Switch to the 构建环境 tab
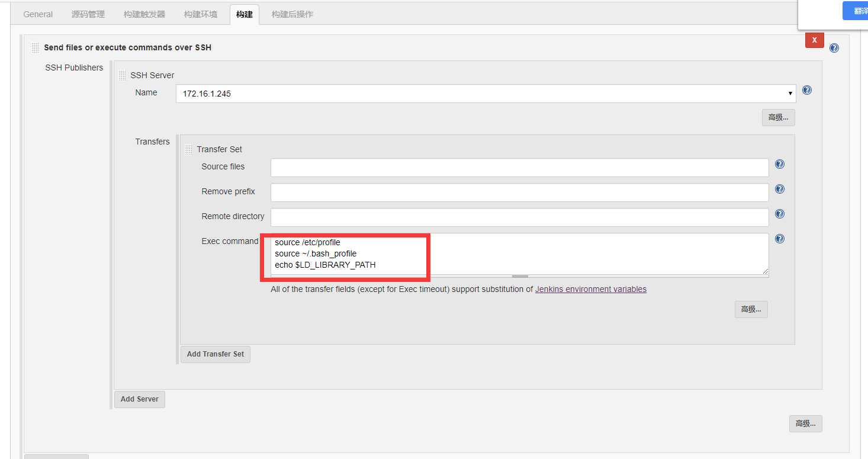Screen dimensions: 868x459 [200, 14]
